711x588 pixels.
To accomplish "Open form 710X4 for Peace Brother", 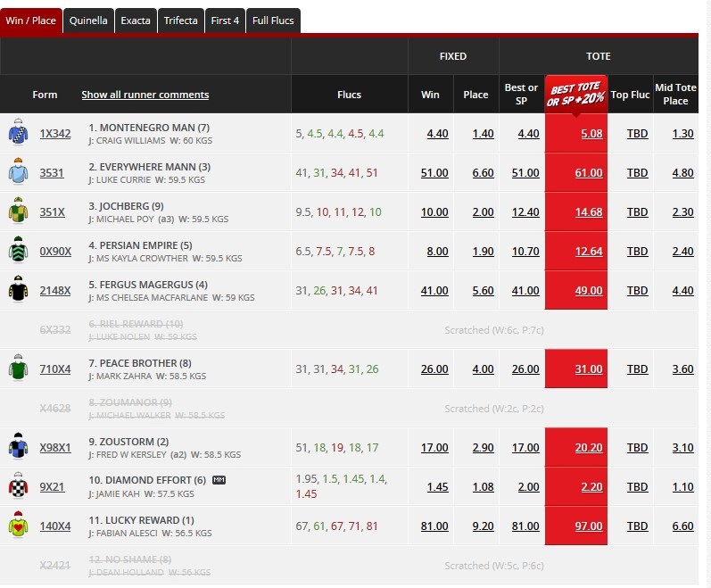I will [x=55, y=369].
